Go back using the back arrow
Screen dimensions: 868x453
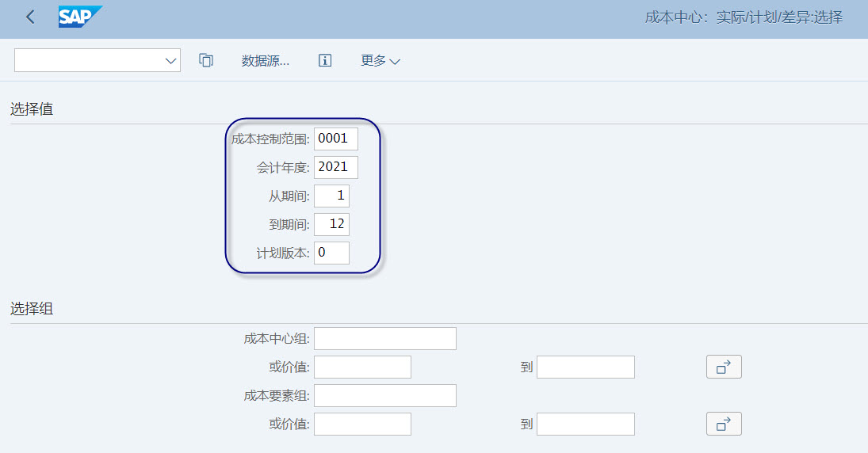[30, 17]
